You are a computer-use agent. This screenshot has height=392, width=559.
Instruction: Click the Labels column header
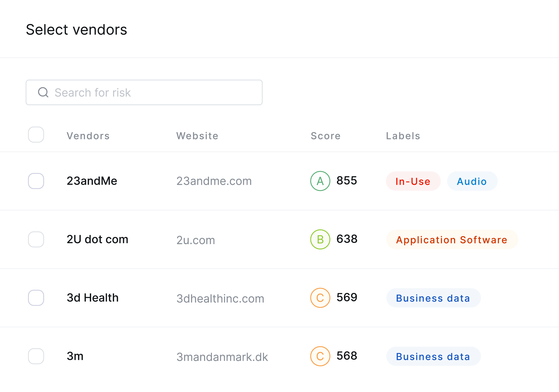[x=403, y=136]
